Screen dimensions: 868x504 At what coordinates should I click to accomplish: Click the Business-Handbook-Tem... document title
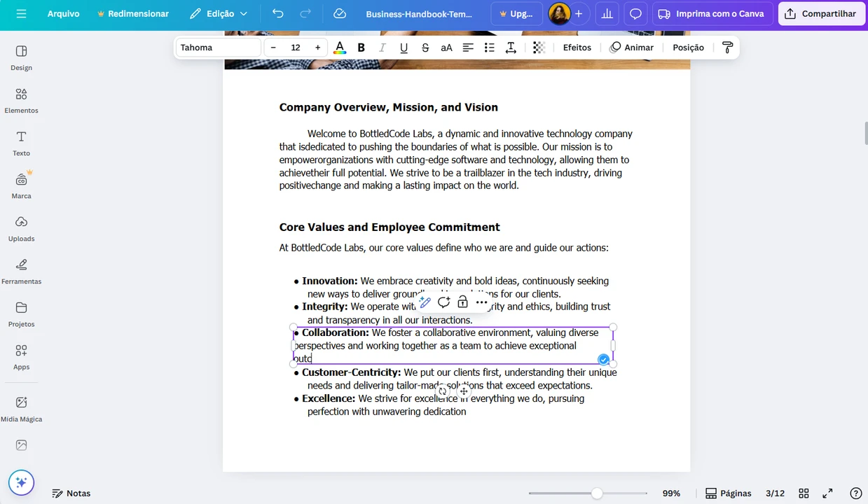(419, 14)
